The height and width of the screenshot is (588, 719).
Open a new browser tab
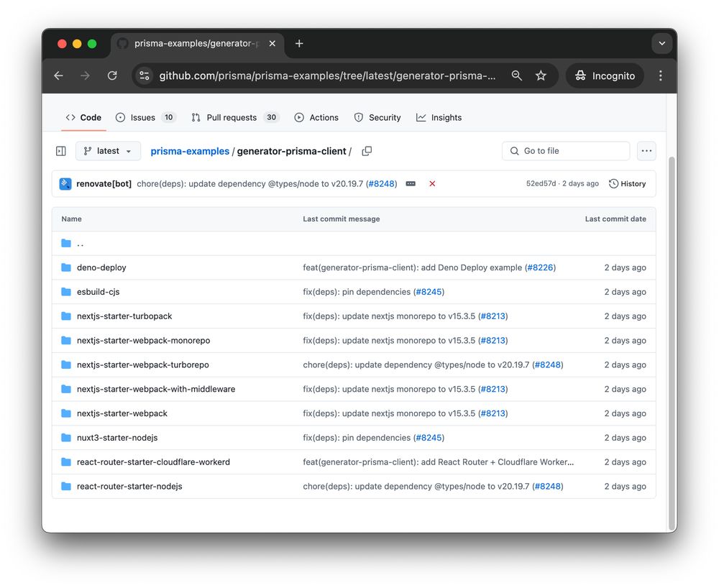point(299,44)
